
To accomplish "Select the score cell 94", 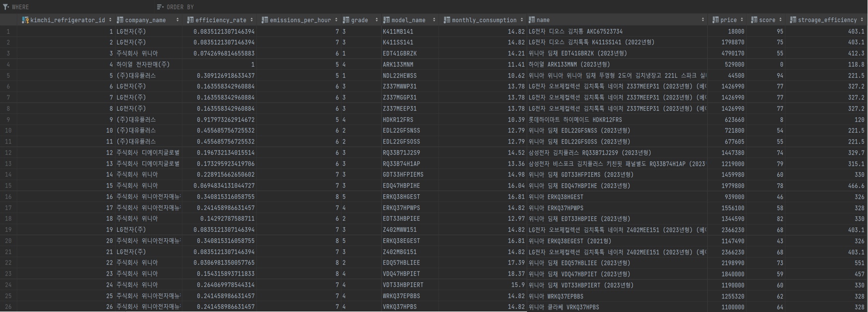I will 766,75.
